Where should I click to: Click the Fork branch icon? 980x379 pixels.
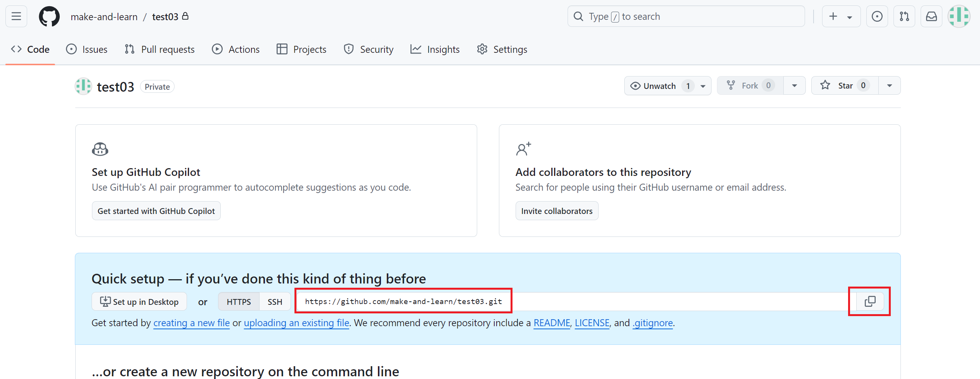point(731,85)
